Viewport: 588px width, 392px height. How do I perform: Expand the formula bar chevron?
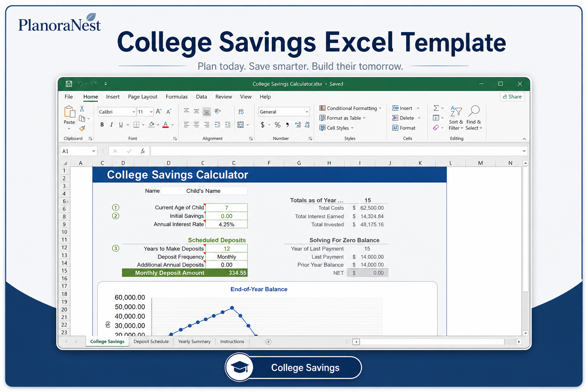click(x=524, y=151)
